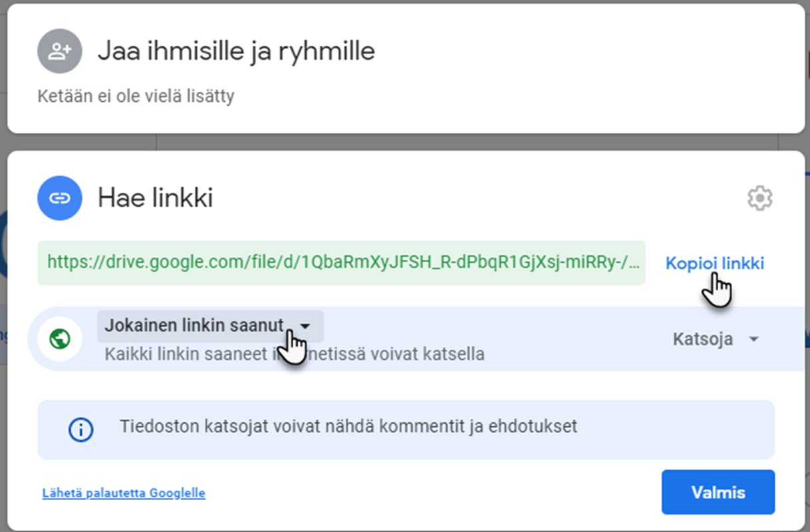Screen dimensions: 810x532
Task: Click the info circle icon
Action: click(81, 430)
